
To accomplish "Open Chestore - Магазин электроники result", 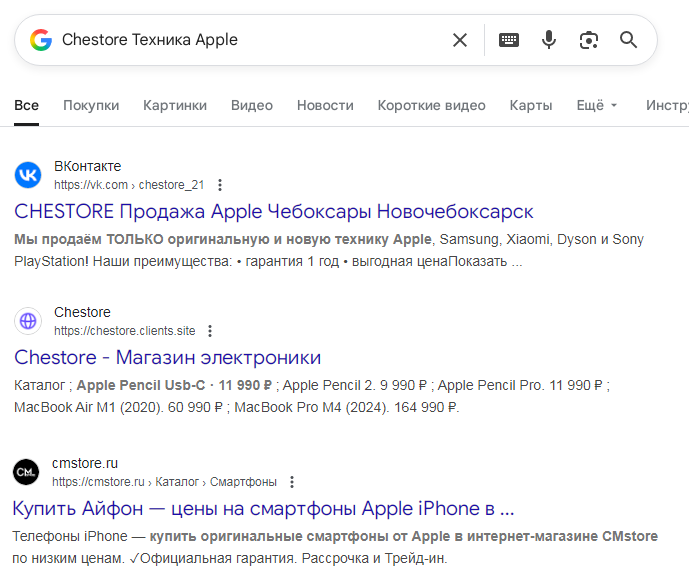I will 167,358.
